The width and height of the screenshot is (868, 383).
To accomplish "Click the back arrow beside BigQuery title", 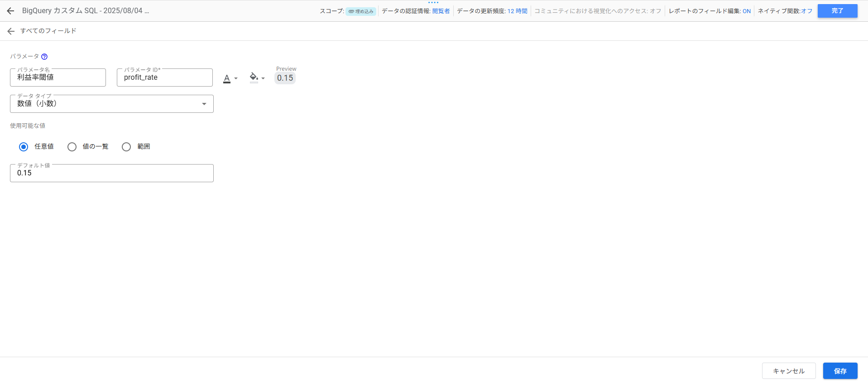I will coord(11,11).
